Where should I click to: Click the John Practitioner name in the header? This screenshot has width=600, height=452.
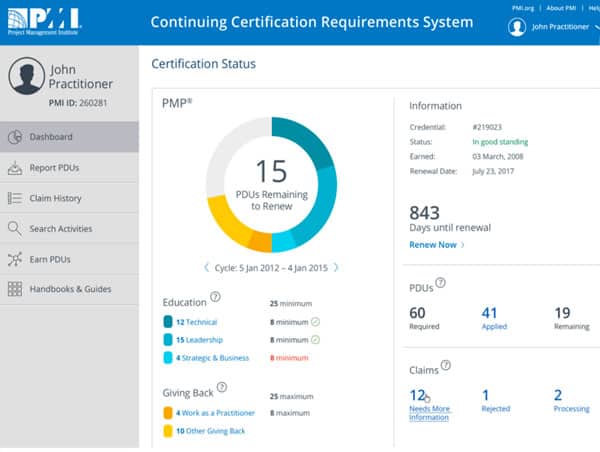560,27
